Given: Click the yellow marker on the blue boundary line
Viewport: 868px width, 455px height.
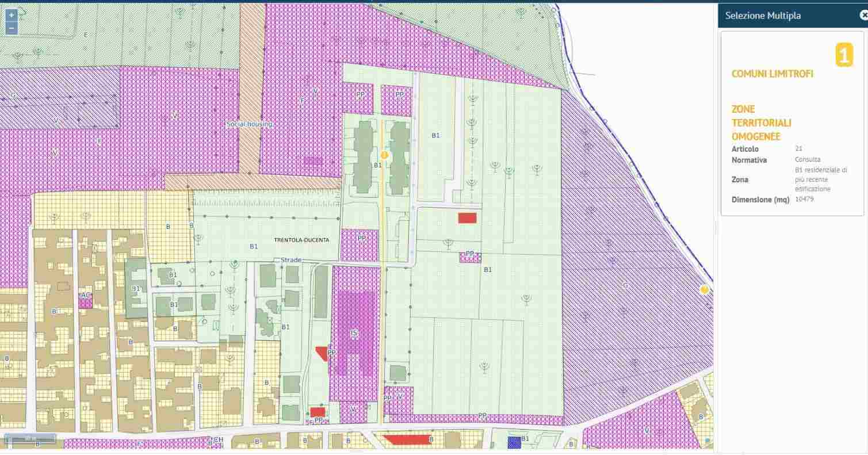Looking at the screenshot, I should [x=704, y=290].
